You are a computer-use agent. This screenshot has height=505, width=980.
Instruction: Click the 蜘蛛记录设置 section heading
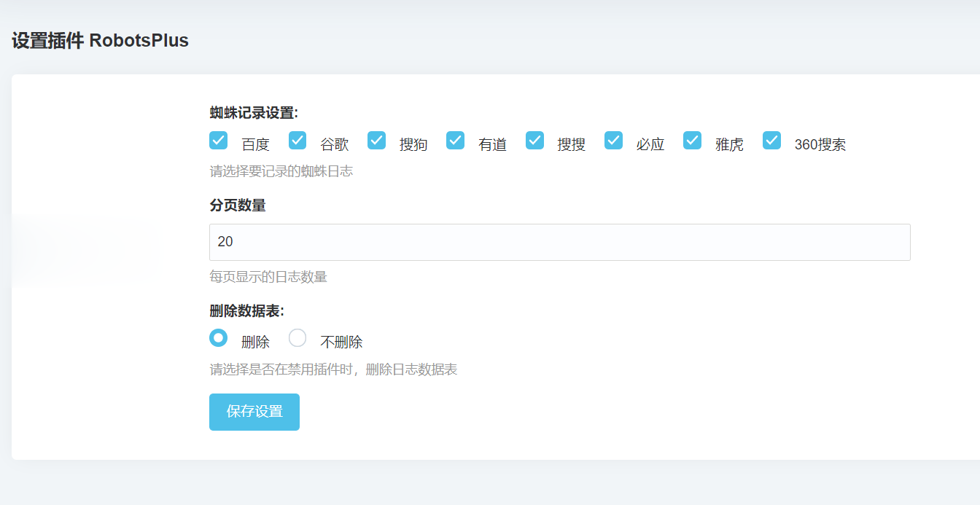tap(252, 113)
